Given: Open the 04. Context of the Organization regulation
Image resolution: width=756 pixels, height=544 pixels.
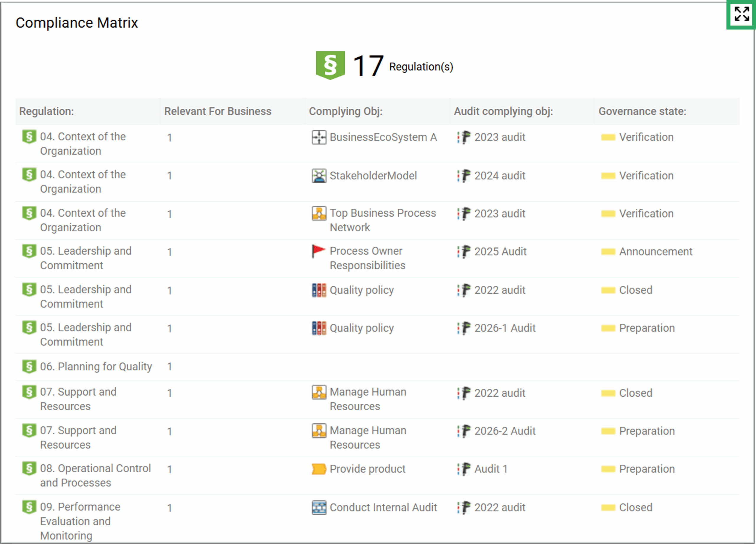Looking at the screenshot, I should coord(83,143).
